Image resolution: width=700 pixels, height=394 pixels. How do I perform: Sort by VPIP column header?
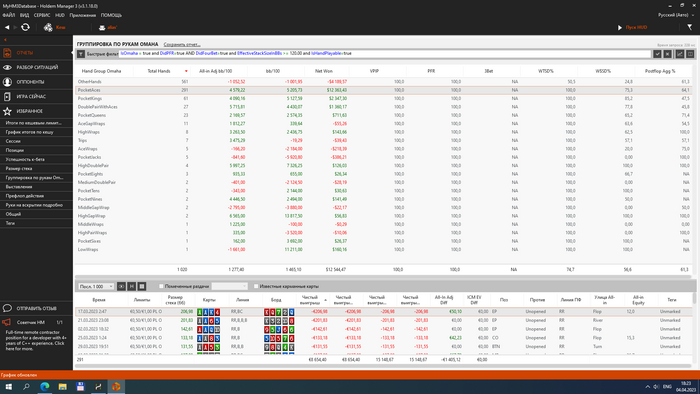(x=374, y=71)
